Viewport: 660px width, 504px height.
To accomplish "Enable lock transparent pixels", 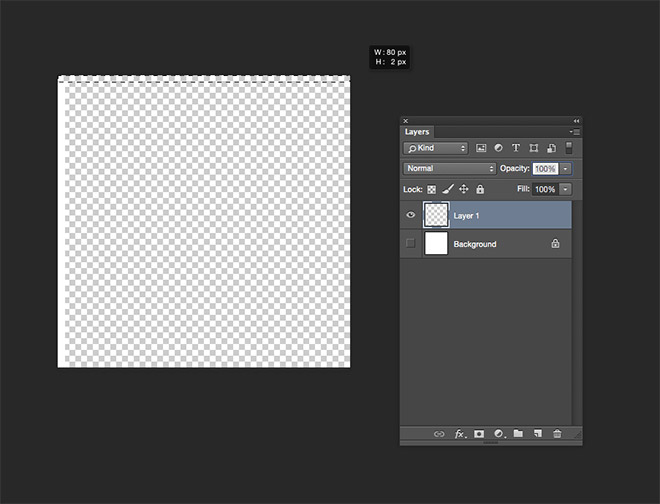I will (x=432, y=189).
